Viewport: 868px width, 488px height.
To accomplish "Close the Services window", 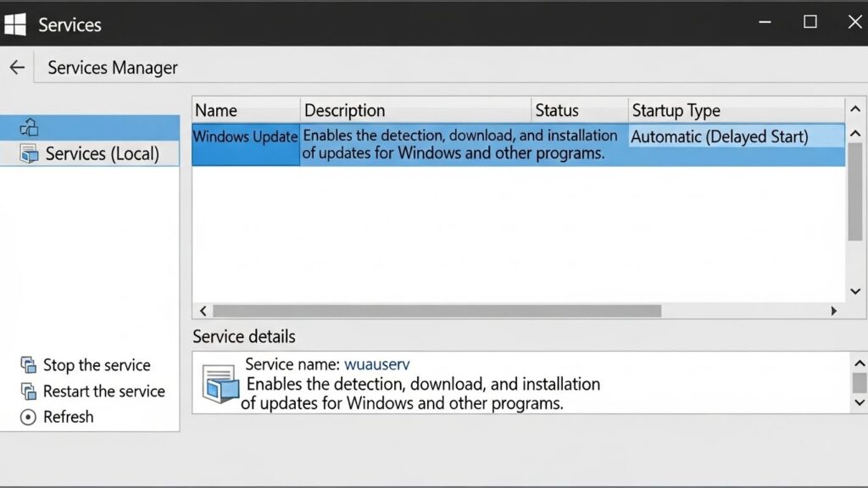I will [x=855, y=22].
